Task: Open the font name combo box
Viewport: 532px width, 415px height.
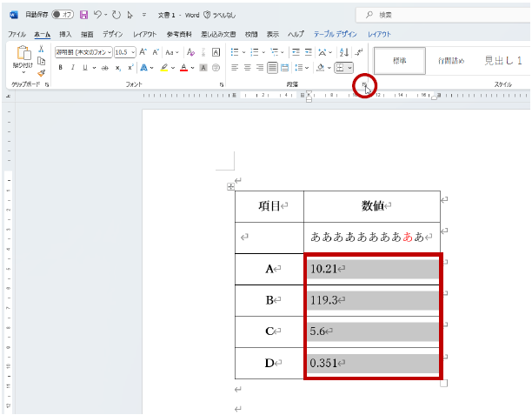Action: point(83,52)
